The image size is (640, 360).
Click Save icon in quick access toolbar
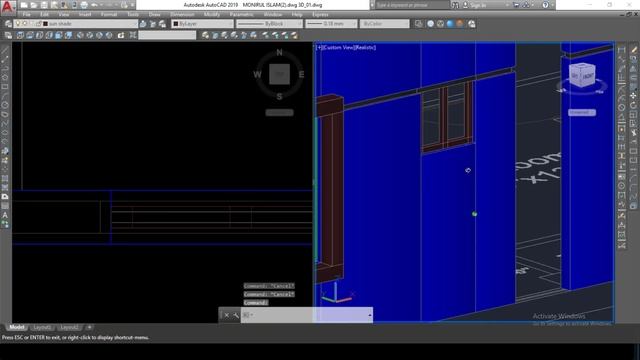[x=44, y=5]
